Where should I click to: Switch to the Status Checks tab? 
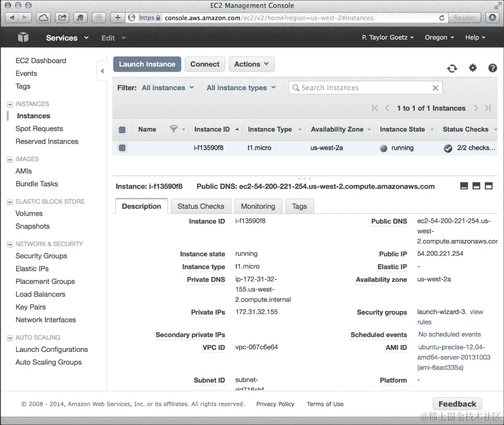[x=201, y=206]
